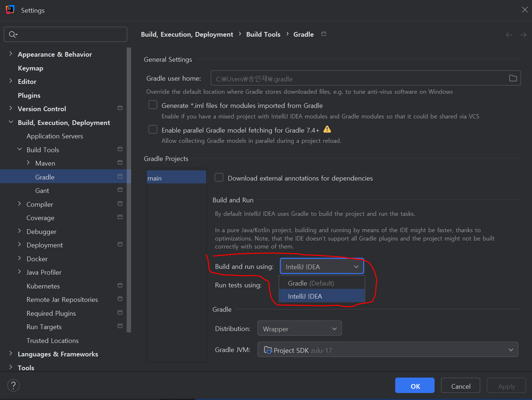The image size is (532, 400).
Task: Click the search magnifier icon in settings
Action: coord(13,35)
